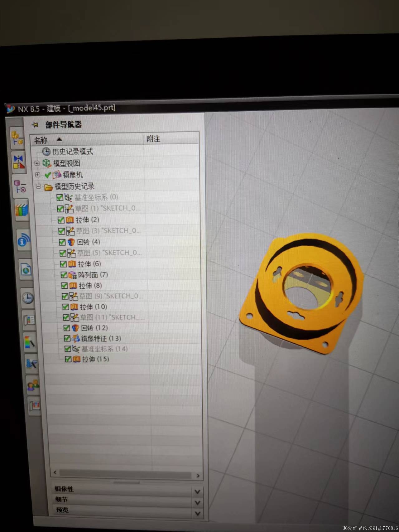Open the Reuse Library books icon
The image size is (399, 532).
[22, 210]
